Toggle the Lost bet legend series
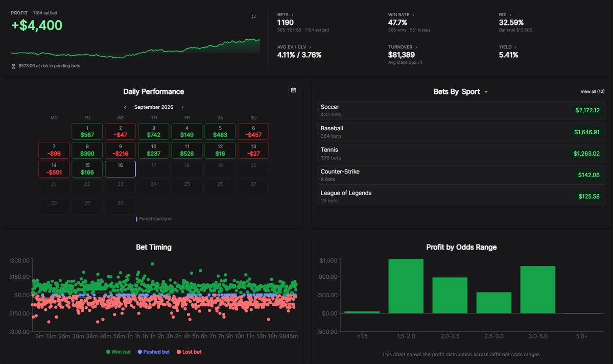613x364 pixels. 188,352
